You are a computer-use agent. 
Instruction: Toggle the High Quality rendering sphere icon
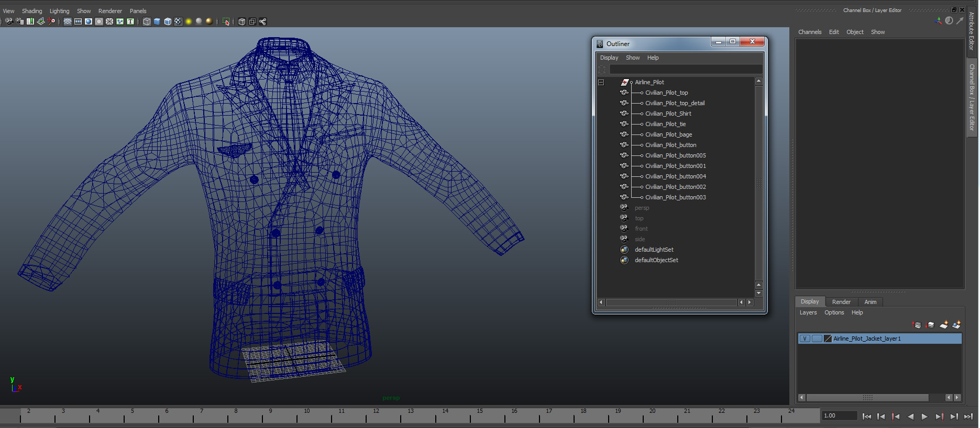(x=210, y=21)
